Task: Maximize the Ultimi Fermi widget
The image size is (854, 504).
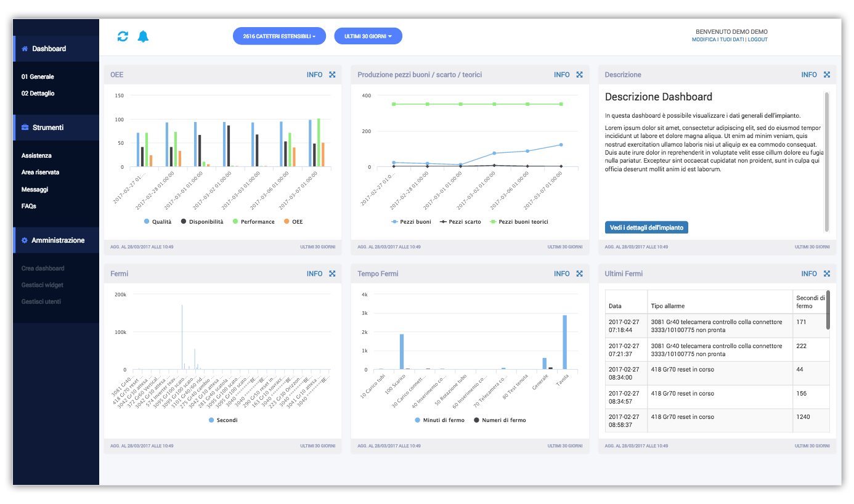Action: 827,274
